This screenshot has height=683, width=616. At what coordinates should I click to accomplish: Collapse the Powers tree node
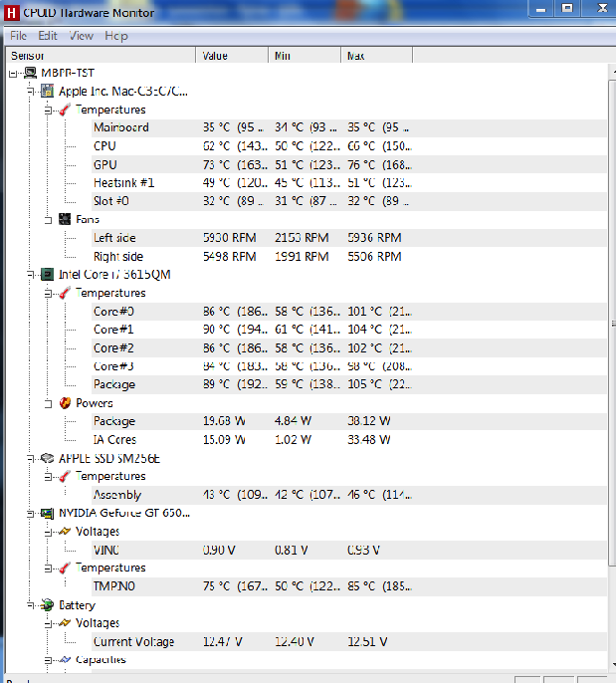pyautogui.click(x=49, y=403)
